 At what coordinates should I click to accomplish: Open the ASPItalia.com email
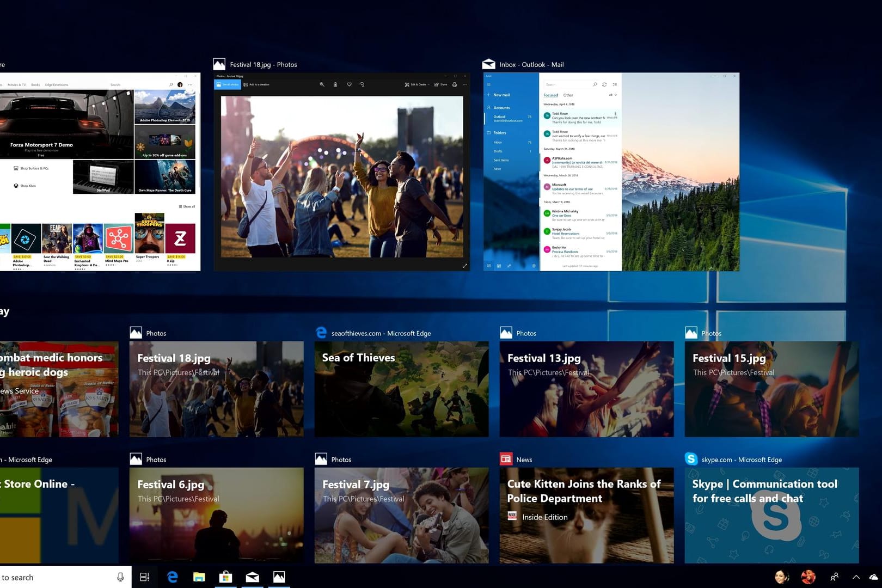point(580,162)
